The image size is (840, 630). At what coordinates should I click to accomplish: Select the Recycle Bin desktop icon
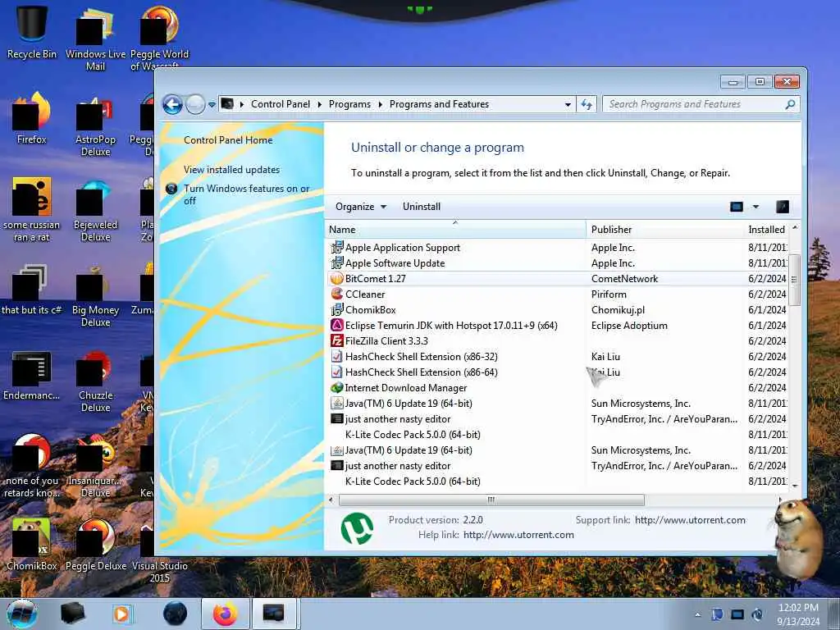(x=32, y=32)
